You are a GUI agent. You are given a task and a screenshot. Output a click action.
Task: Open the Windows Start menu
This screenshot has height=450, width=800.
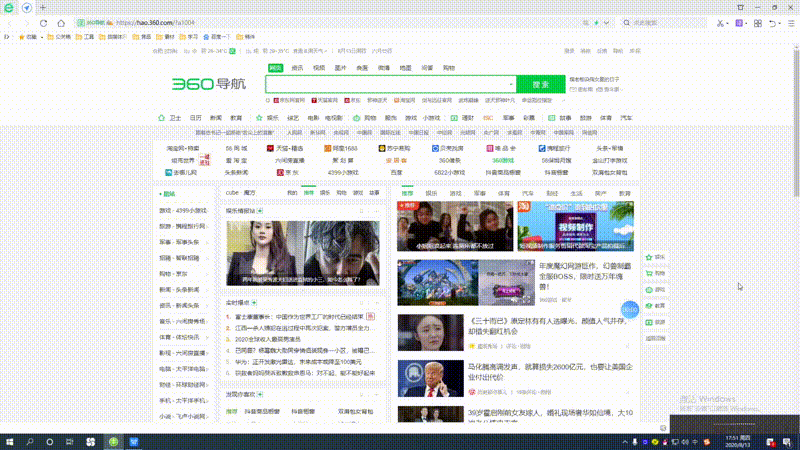click(x=9, y=442)
